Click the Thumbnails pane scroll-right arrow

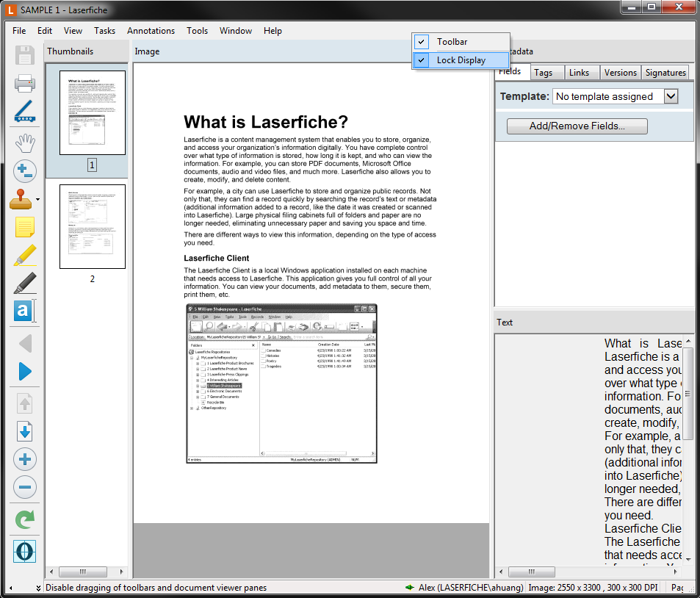(121, 572)
